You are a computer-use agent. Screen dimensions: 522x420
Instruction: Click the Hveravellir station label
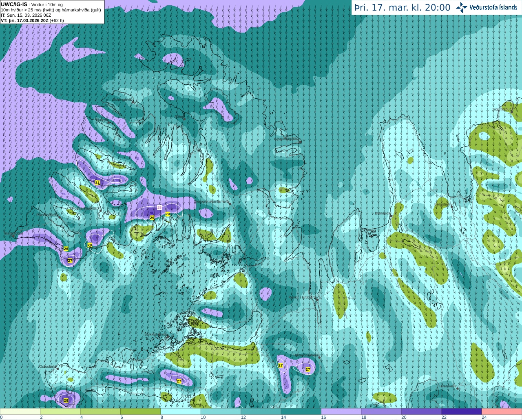[x=447, y=386]
